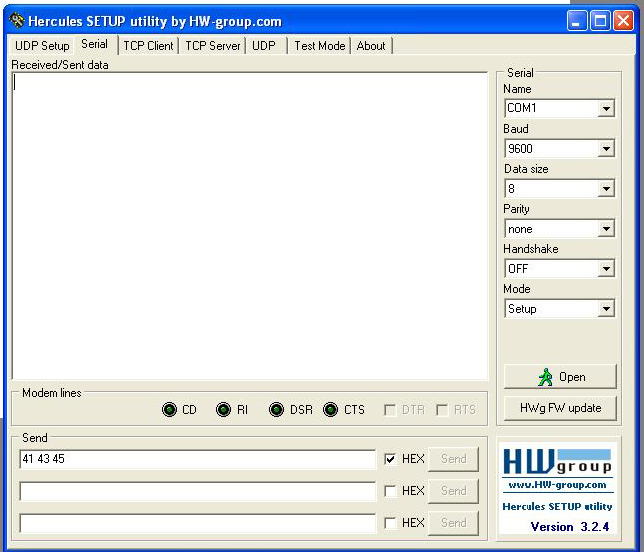Click Send button of third send line

pos(453,523)
